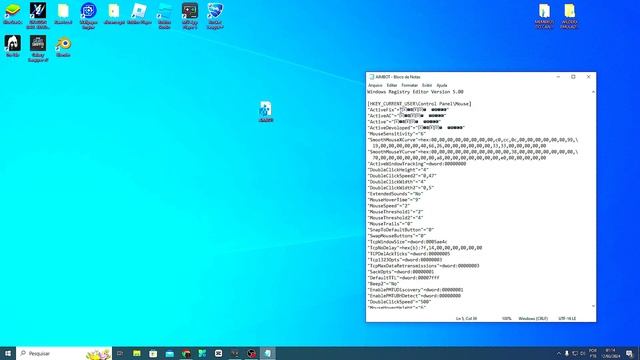
Task: Open the Ajuda menu in Notepad
Action: pyautogui.click(x=442, y=85)
